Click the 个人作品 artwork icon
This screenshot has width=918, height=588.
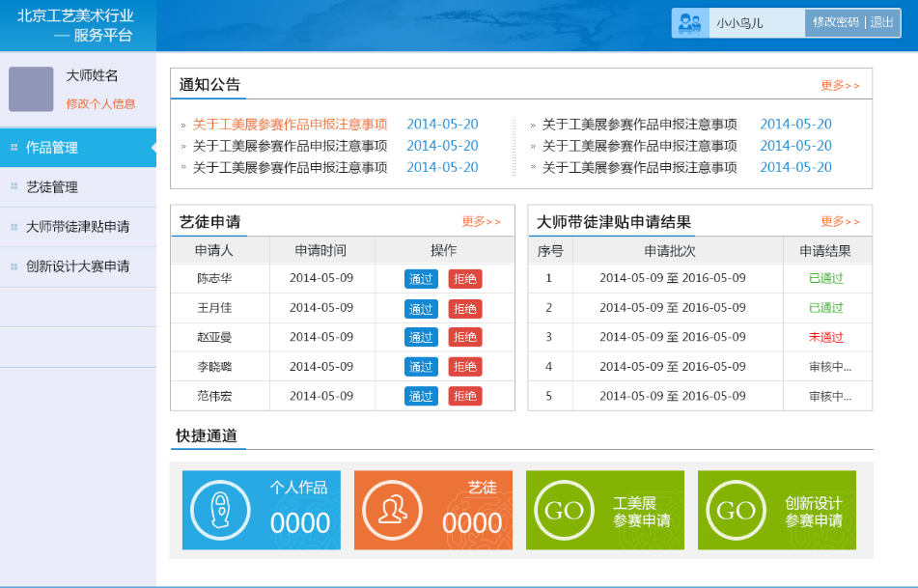click(x=221, y=509)
